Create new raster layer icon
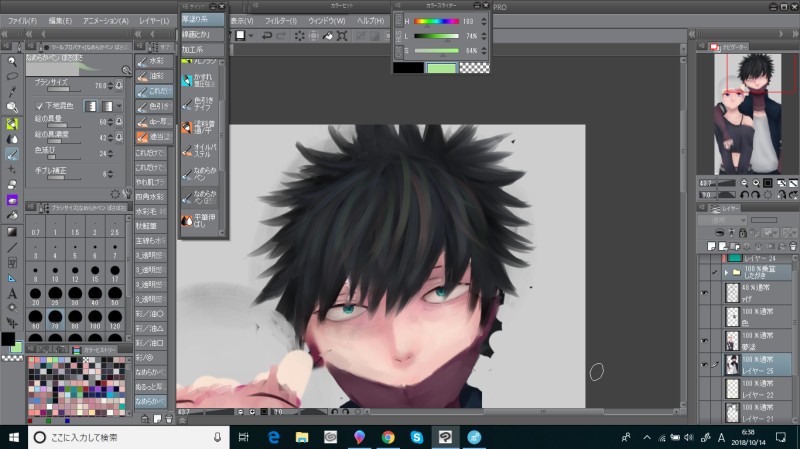800x449 pixels. tap(711, 246)
